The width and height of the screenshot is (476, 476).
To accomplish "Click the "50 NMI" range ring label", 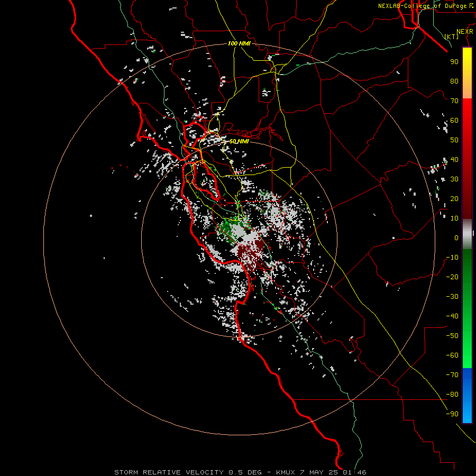I will point(239,141).
